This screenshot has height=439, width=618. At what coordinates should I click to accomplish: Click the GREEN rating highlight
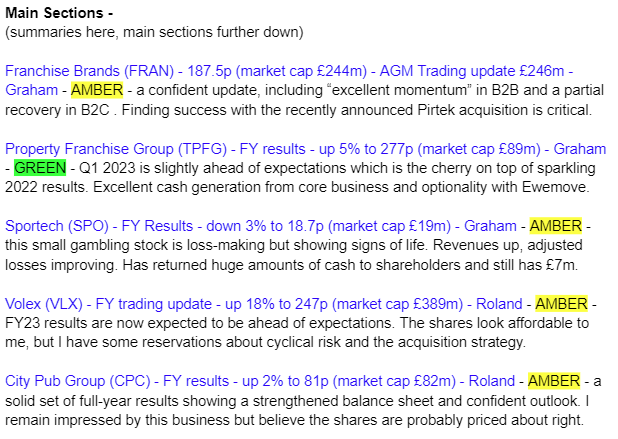coord(40,168)
